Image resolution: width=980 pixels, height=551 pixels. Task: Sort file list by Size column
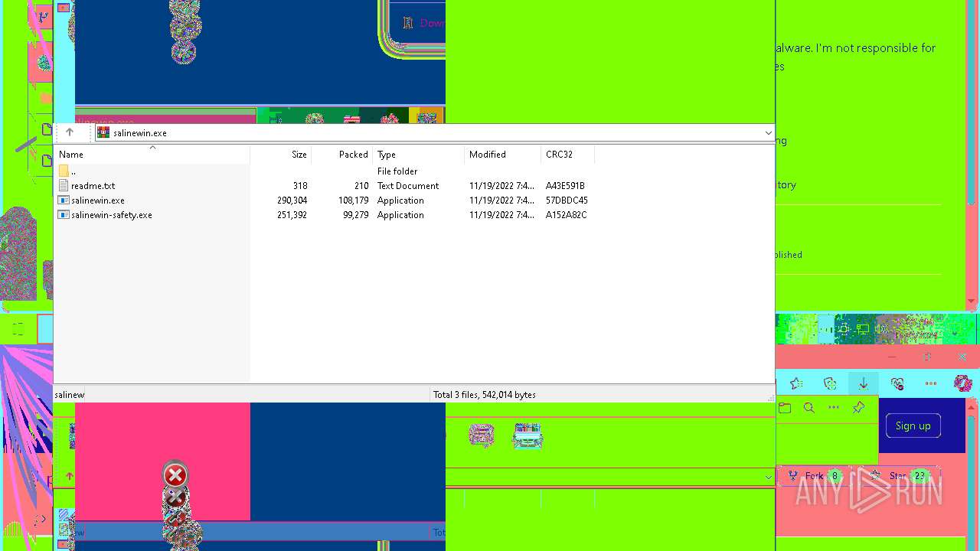pos(281,154)
